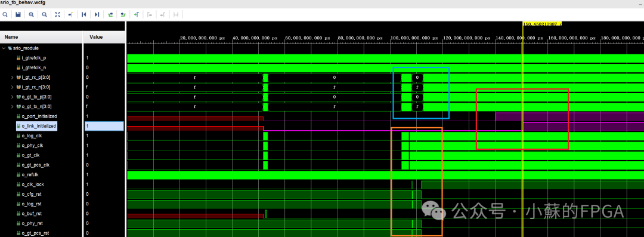
Task: Save the waveform configuration
Action: point(18,14)
